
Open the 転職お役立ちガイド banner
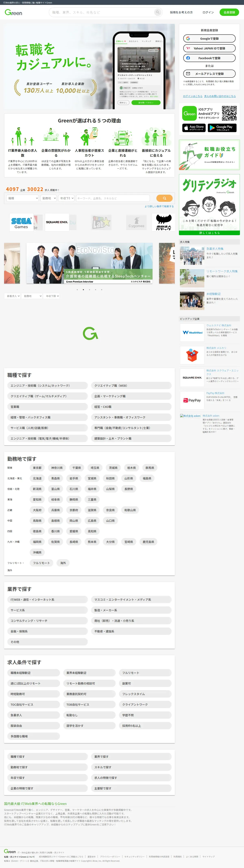(x=209, y=155)
